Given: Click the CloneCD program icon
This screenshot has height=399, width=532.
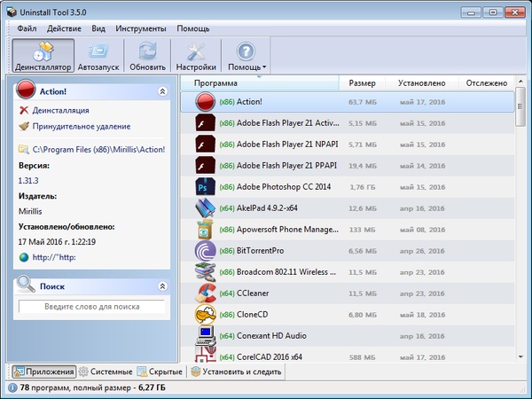Looking at the screenshot, I should 206,314.
